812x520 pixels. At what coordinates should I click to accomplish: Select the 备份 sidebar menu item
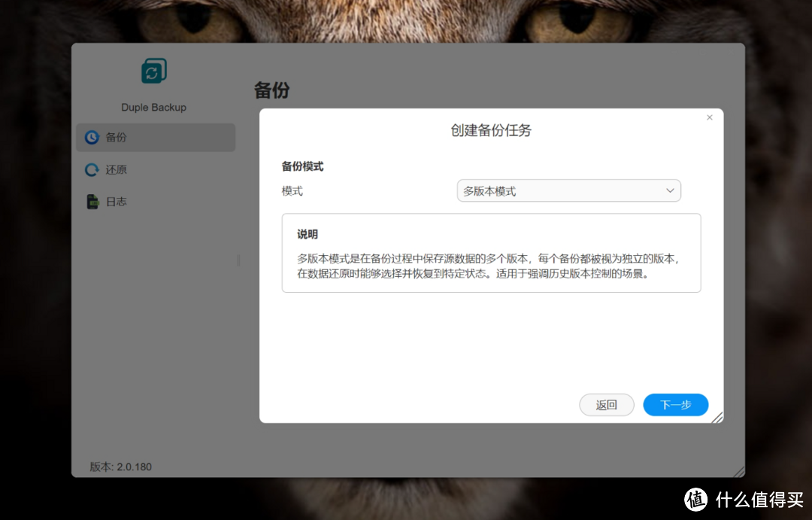point(156,138)
